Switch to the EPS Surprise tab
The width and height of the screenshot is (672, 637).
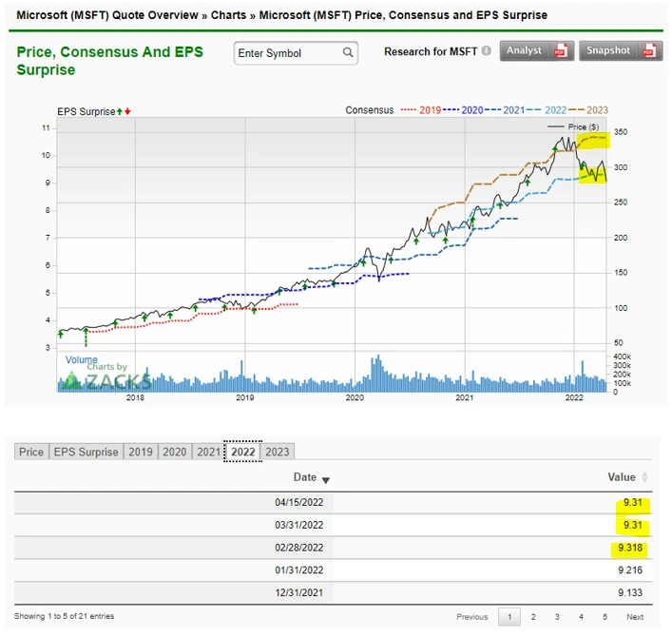[x=86, y=452]
